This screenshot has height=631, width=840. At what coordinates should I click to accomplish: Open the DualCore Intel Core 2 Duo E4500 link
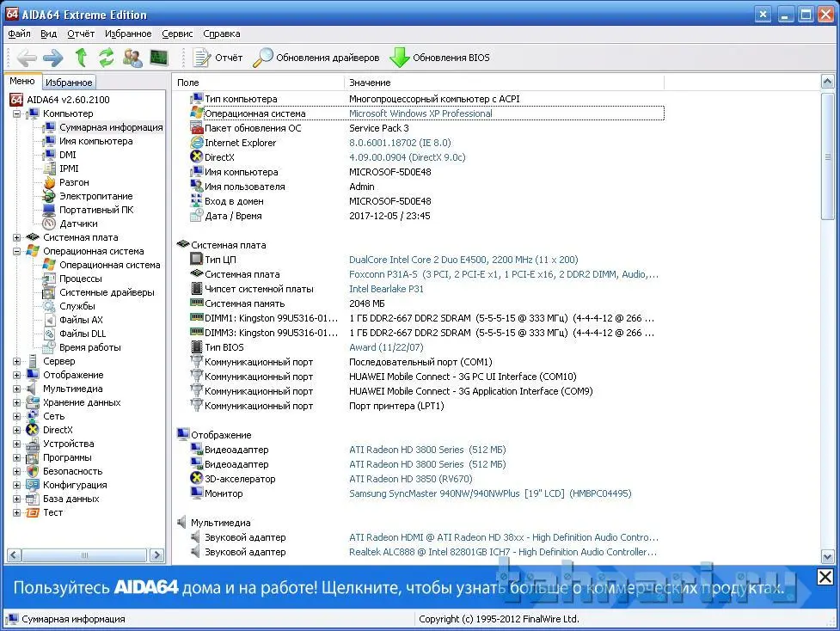click(x=463, y=260)
